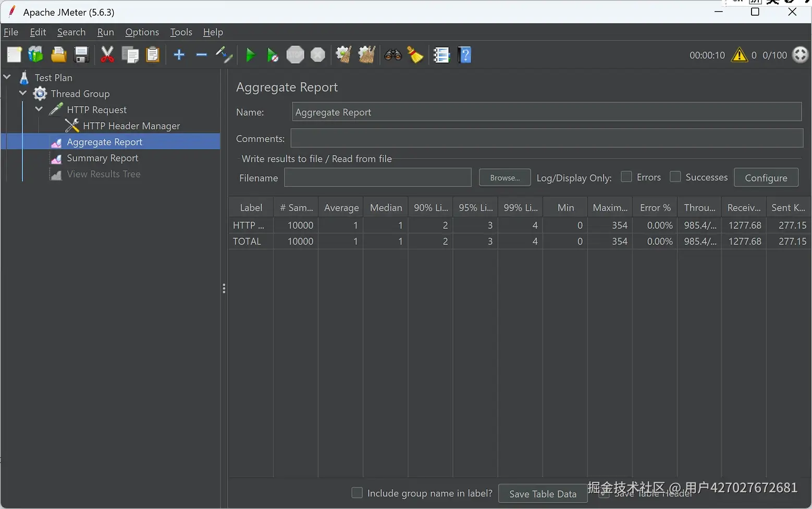
Task: Click the Cut scissors icon
Action: pyautogui.click(x=107, y=55)
